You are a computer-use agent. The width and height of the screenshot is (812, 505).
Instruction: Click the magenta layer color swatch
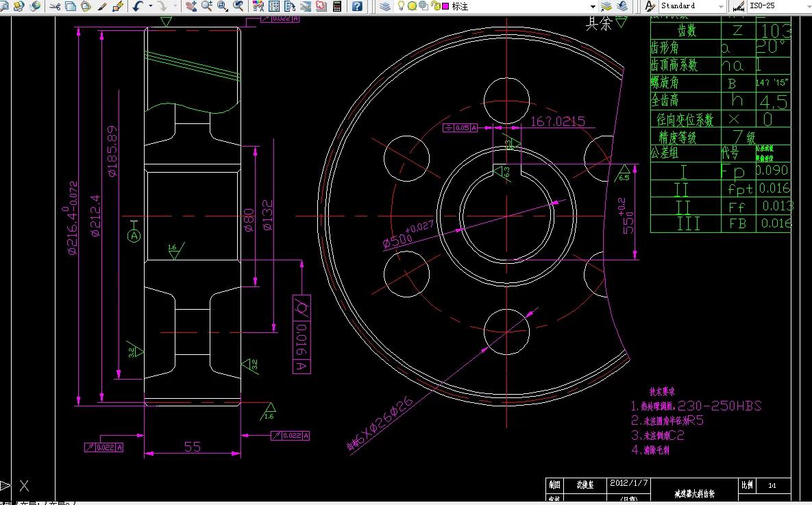point(445,6)
